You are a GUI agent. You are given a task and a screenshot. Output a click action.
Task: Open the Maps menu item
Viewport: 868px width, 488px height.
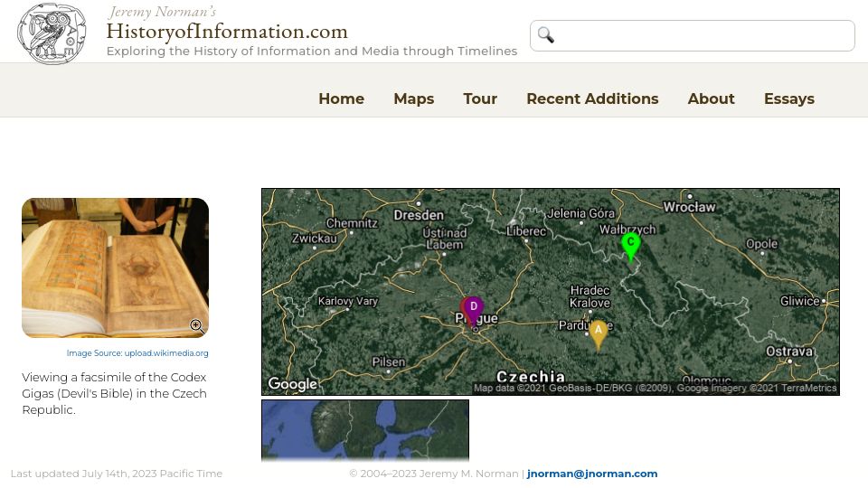click(413, 99)
